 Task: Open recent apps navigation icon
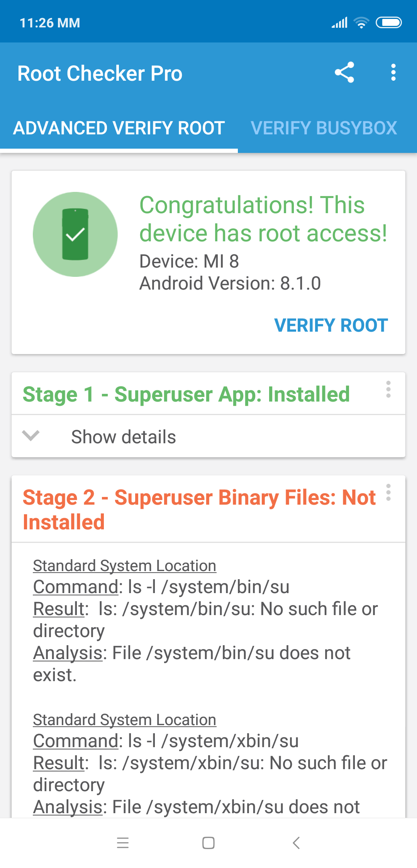pyautogui.click(x=123, y=843)
